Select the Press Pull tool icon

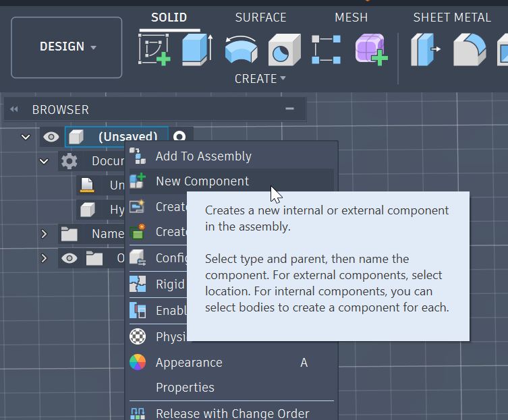tap(426, 49)
